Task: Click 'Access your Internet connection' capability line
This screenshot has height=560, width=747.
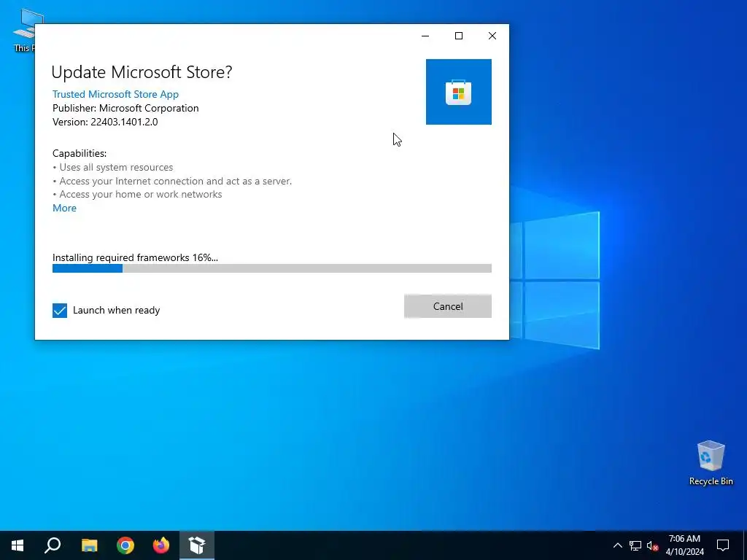Action: pyautogui.click(x=172, y=181)
